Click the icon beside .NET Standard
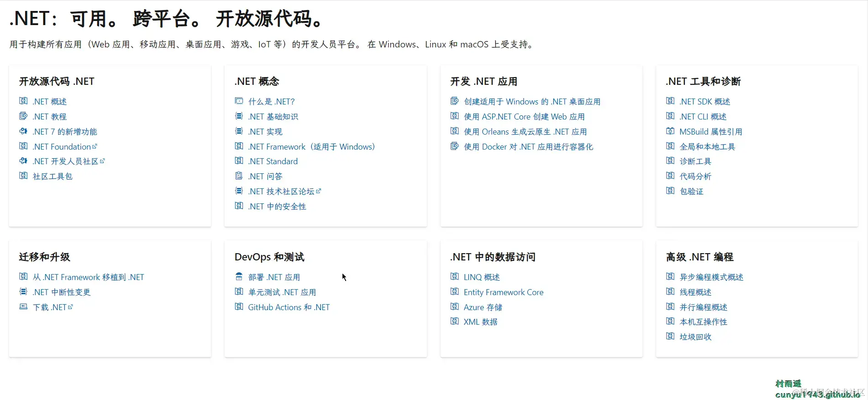Image resolution: width=868 pixels, height=400 pixels. click(239, 161)
